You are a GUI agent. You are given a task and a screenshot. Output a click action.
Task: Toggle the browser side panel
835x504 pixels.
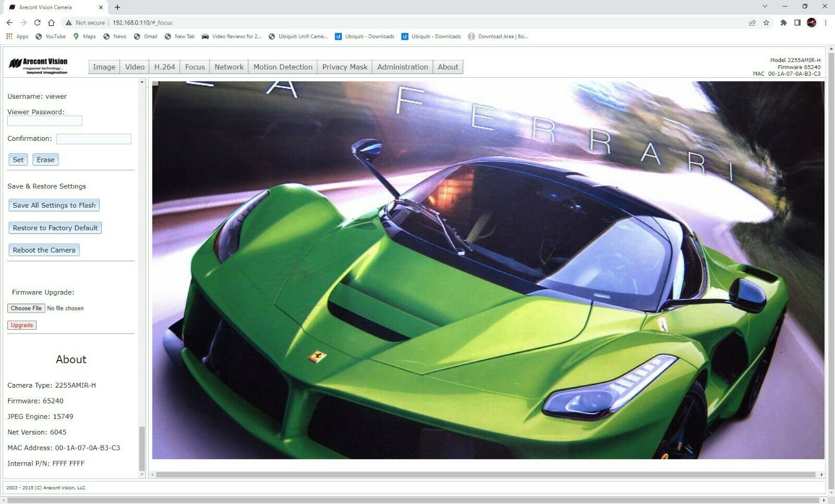[x=797, y=22]
